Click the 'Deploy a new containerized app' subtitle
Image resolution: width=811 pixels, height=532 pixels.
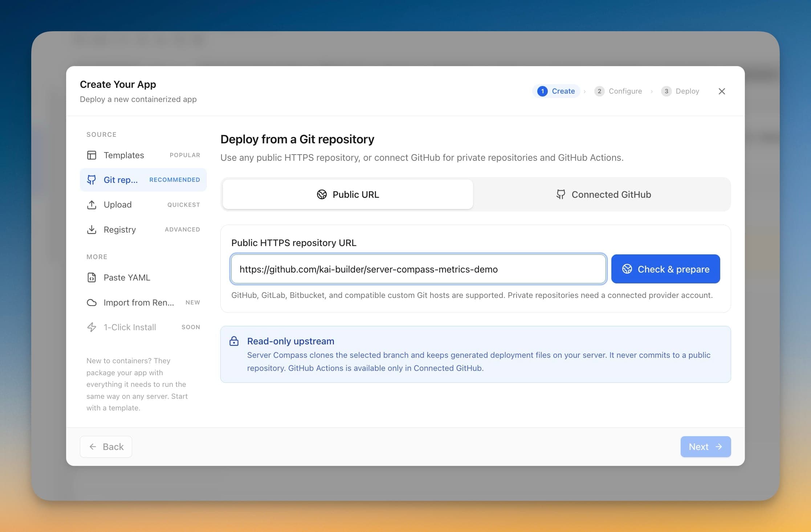click(138, 99)
